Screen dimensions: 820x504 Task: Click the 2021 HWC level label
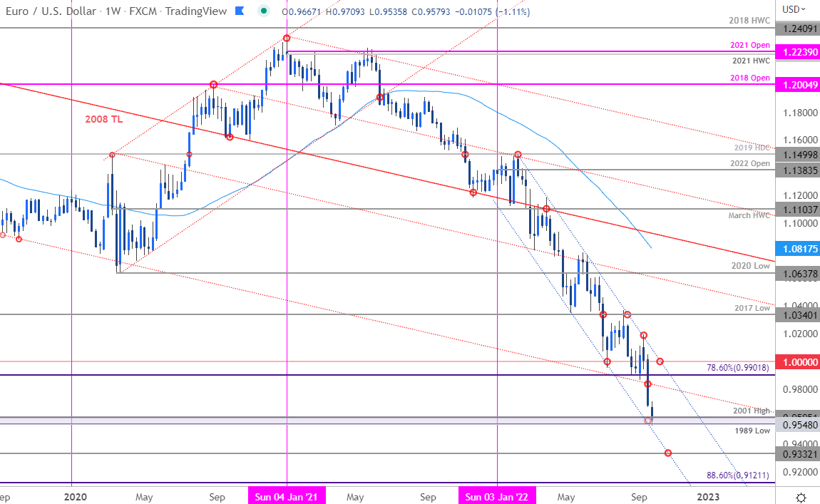point(751,61)
